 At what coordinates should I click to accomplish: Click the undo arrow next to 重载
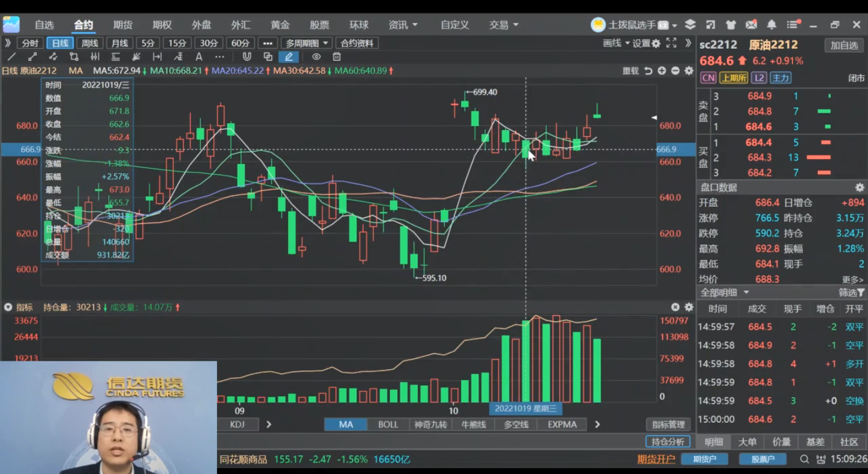pyautogui.click(x=648, y=70)
